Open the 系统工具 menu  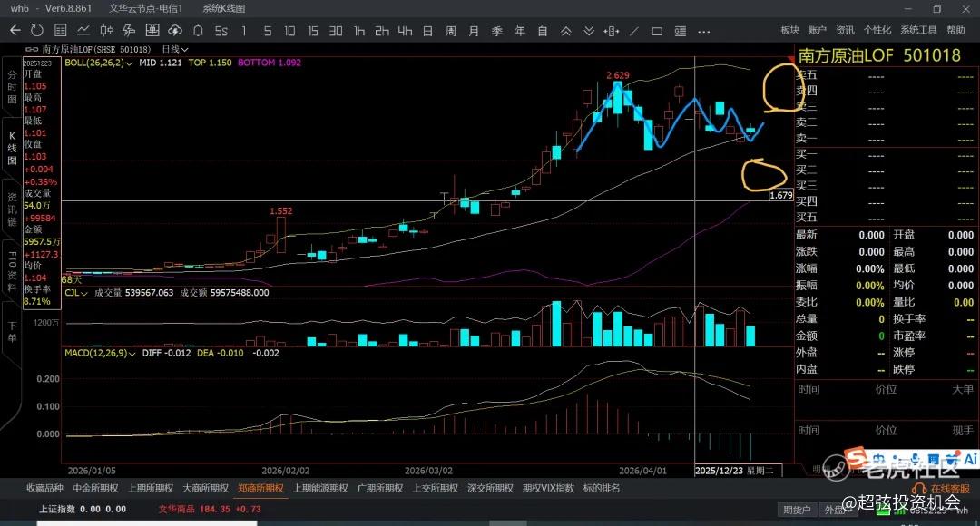tap(918, 30)
